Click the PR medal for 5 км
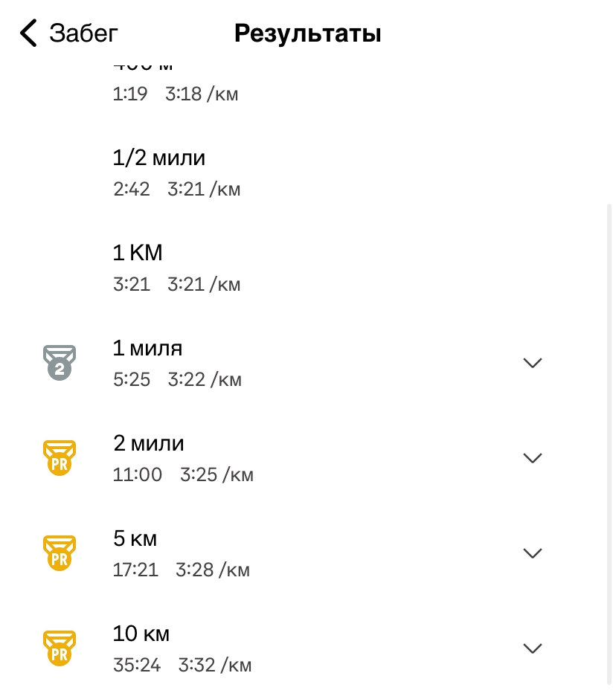 tap(60, 553)
